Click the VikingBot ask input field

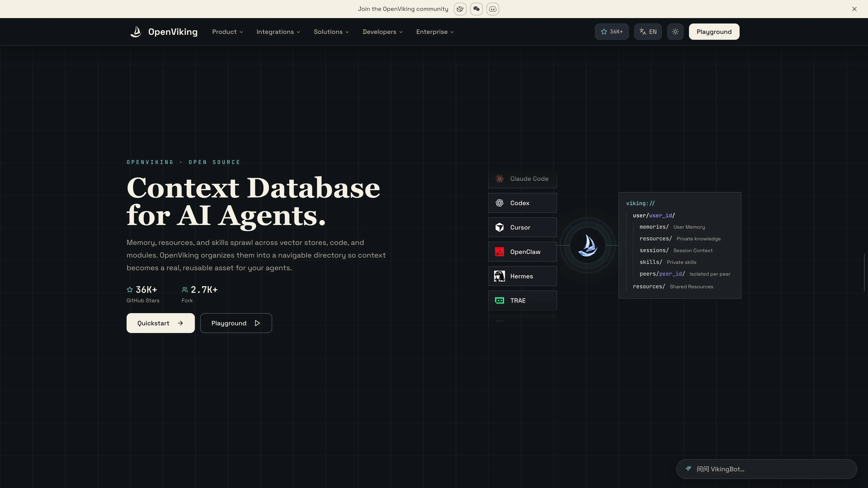click(766, 469)
